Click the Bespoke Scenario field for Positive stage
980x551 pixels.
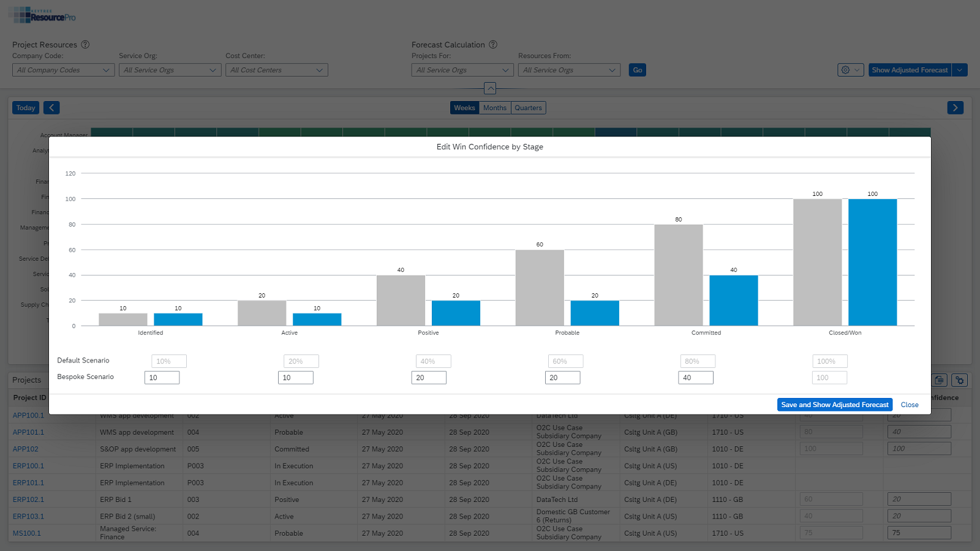(429, 378)
